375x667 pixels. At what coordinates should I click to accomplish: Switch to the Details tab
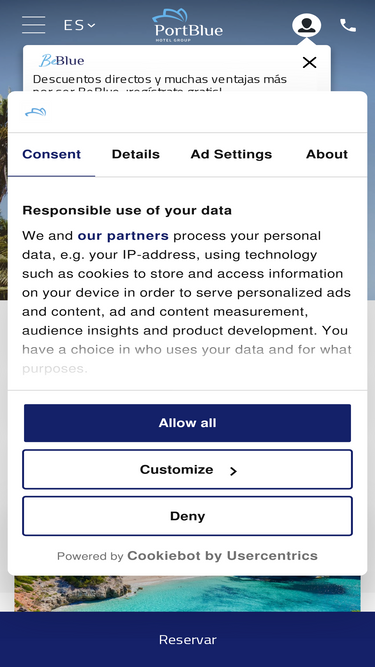point(136,154)
